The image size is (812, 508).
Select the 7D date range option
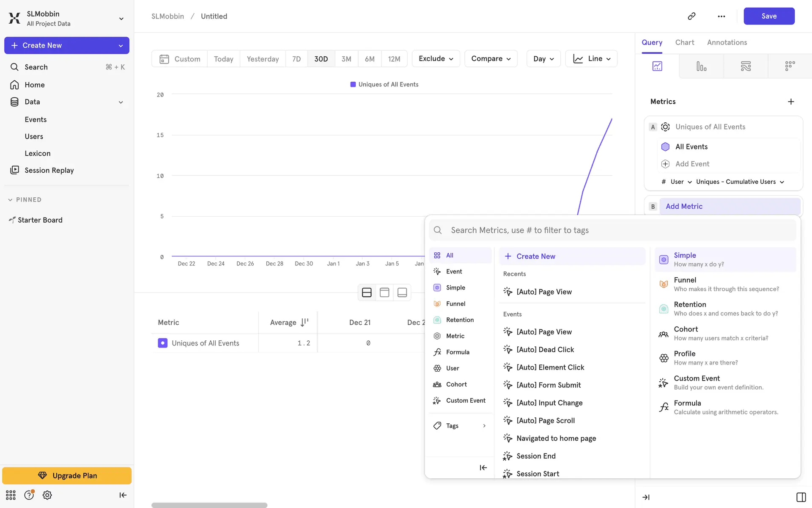296,59
